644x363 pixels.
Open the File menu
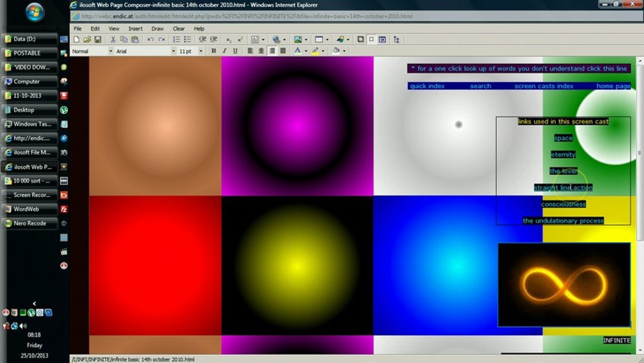pyautogui.click(x=78, y=29)
